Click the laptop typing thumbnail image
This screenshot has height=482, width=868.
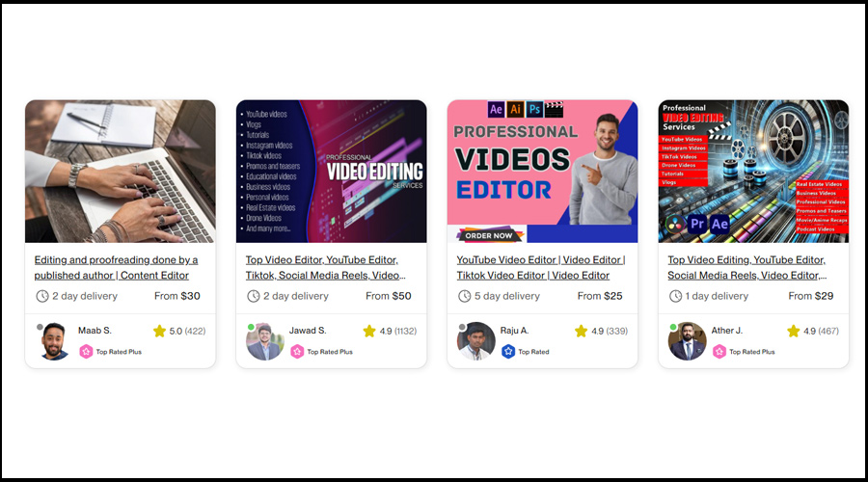pos(121,171)
